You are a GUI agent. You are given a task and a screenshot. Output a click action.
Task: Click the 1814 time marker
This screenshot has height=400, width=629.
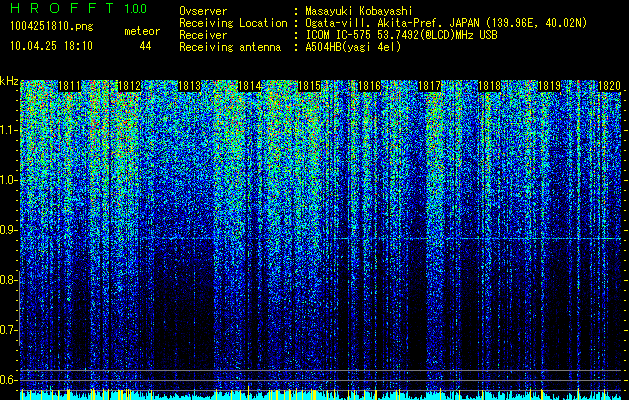click(x=250, y=86)
